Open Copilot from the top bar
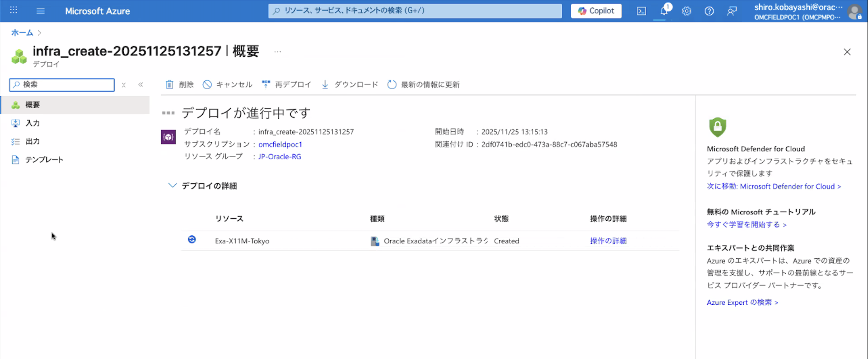 [595, 11]
